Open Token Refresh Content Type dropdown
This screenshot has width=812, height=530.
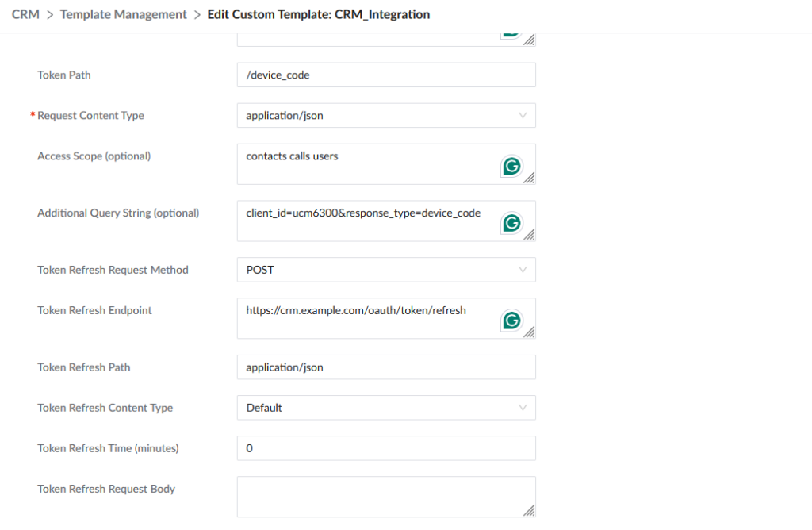pyautogui.click(x=386, y=408)
